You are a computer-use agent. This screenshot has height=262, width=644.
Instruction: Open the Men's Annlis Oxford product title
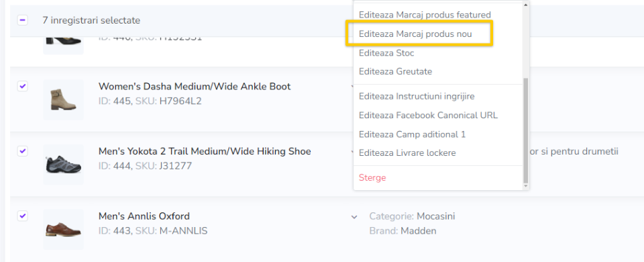[144, 216]
